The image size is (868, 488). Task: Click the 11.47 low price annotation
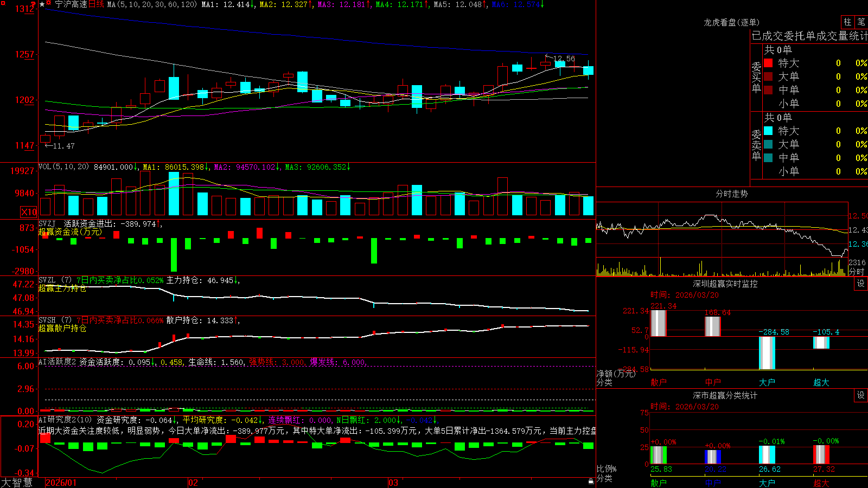tap(64, 146)
